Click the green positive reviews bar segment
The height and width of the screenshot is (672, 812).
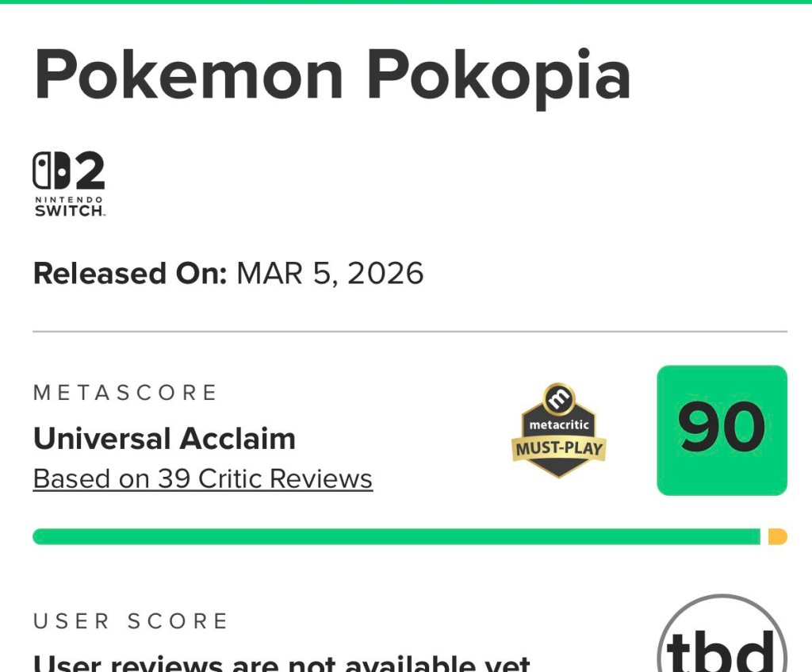click(x=396, y=537)
